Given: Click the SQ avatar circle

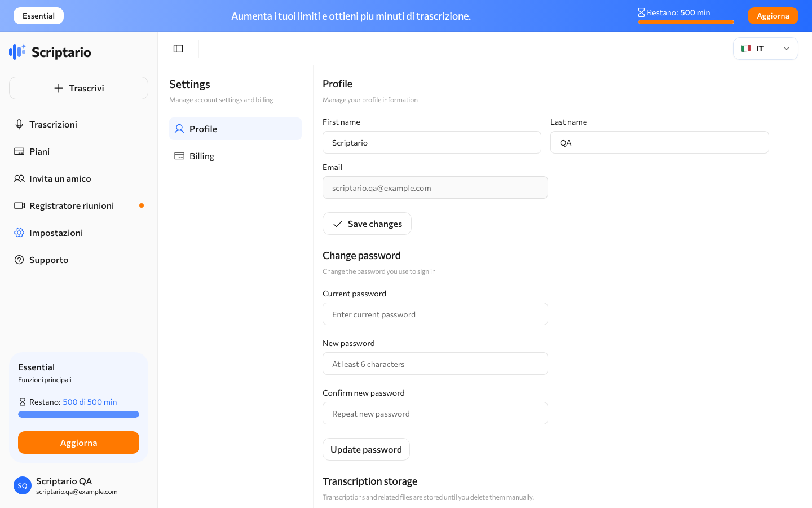Looking at the screenshot, I should pyautogui.click(x=23, y=485).
